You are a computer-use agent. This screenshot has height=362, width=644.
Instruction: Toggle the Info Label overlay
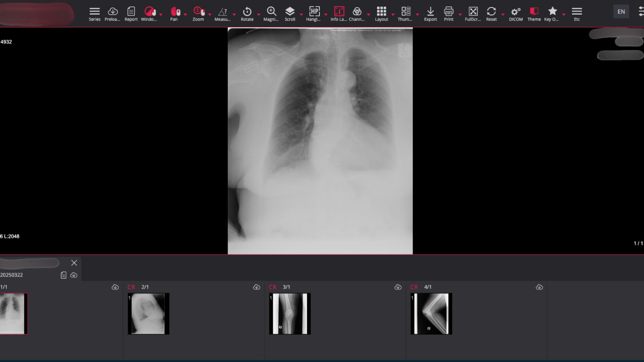pyautogui.click(x=339, y=14)
